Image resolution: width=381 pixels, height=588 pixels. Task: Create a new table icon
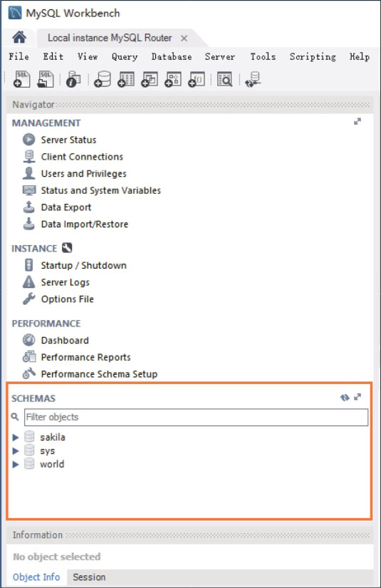click(126, 79)
